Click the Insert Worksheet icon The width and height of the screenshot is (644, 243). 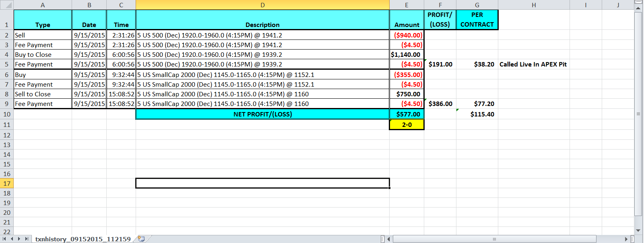point(141,239)
